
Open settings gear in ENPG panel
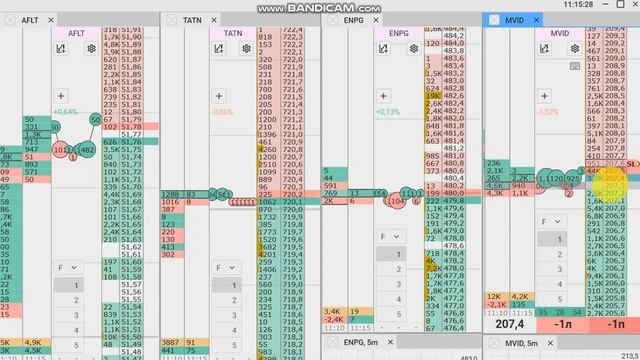(x=414, y=49)
